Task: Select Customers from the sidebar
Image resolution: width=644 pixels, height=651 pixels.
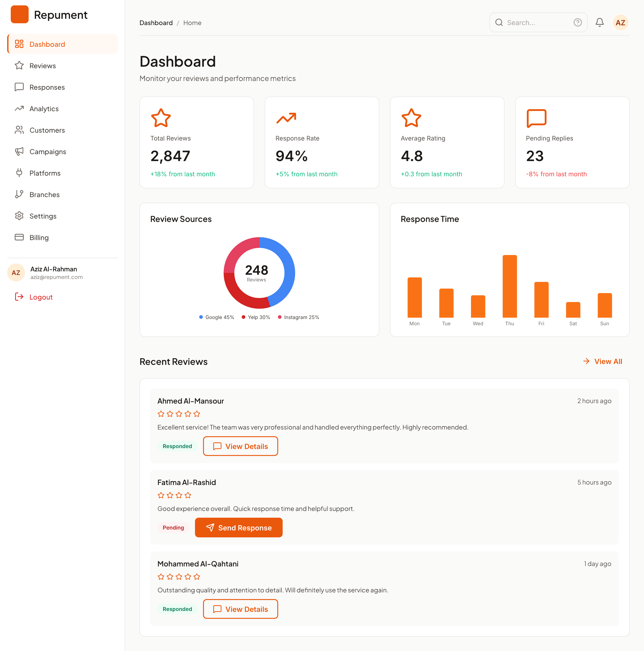Action: 63,130
